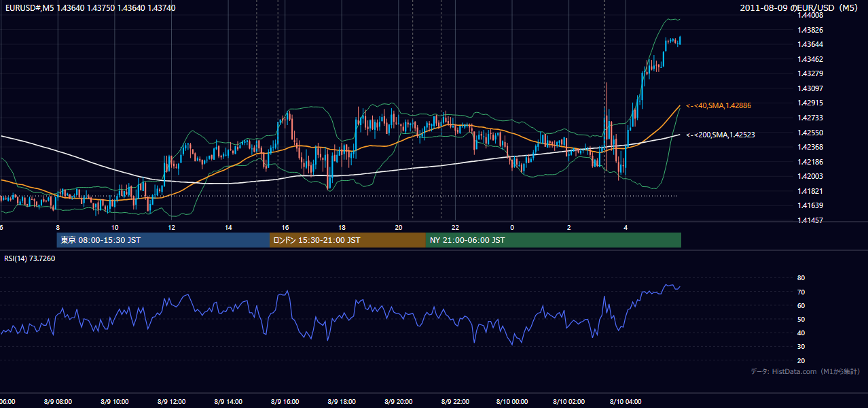Click price axis value 1.43462
This screenshot has height=408, width=868.
click(x=810, y=59)
